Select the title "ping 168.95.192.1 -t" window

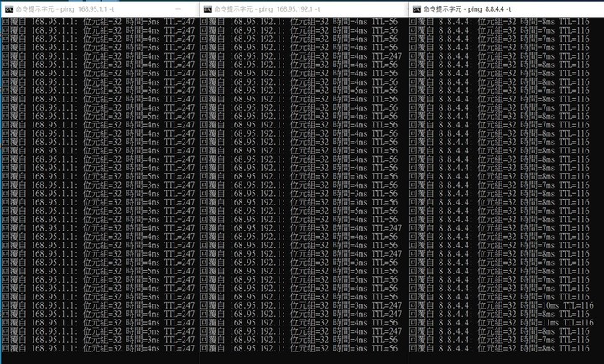pos(268,9)
